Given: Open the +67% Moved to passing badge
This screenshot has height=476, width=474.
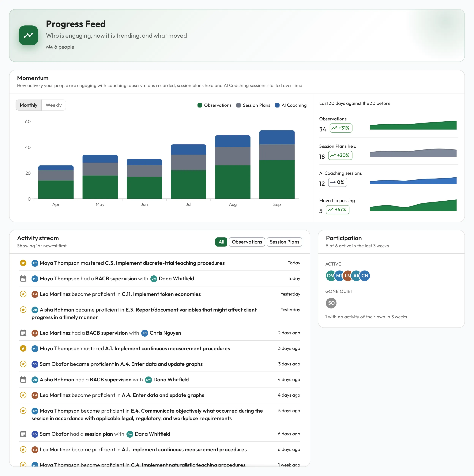Looking at the screenshot, I should click(x=337, y=210).
